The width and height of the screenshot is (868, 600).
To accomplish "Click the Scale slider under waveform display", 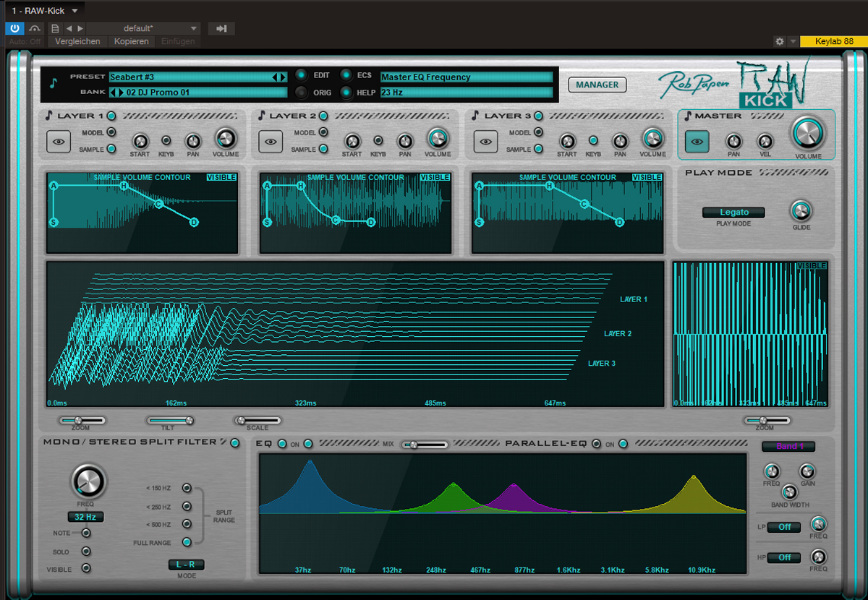I will 258,420.
